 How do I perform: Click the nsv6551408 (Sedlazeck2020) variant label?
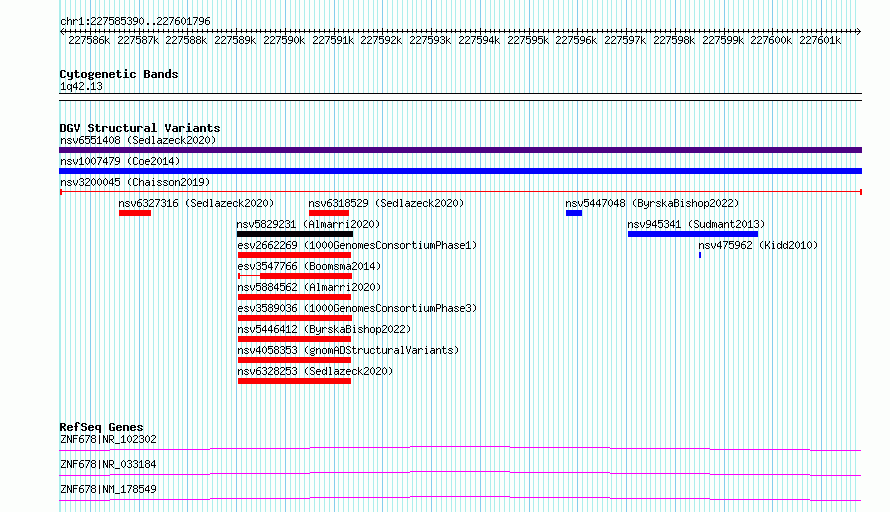[138, 140]
